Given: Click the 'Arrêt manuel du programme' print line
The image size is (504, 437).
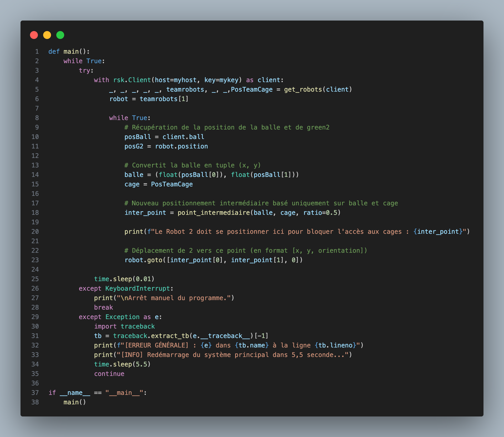Looking at the screenshot, I should (164, 298).
